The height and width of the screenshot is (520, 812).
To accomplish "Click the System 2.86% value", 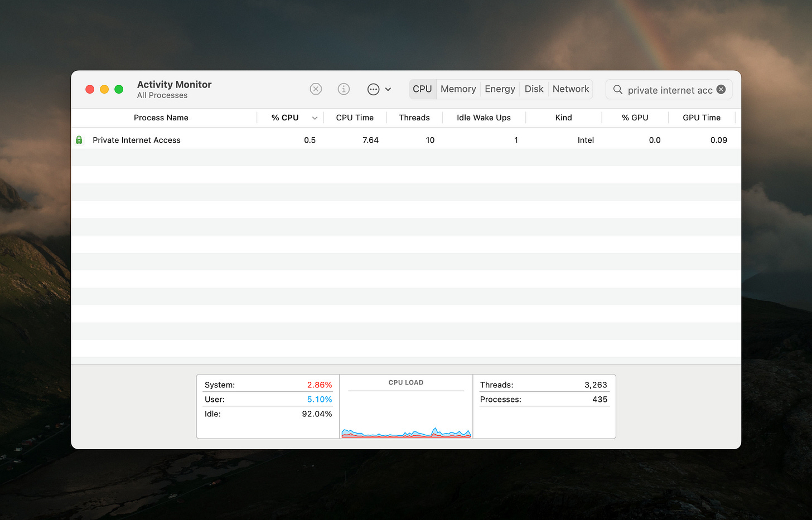I will coord(320,385).
